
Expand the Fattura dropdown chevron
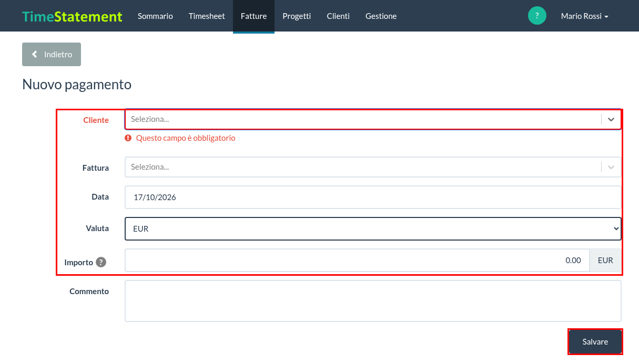611,167
